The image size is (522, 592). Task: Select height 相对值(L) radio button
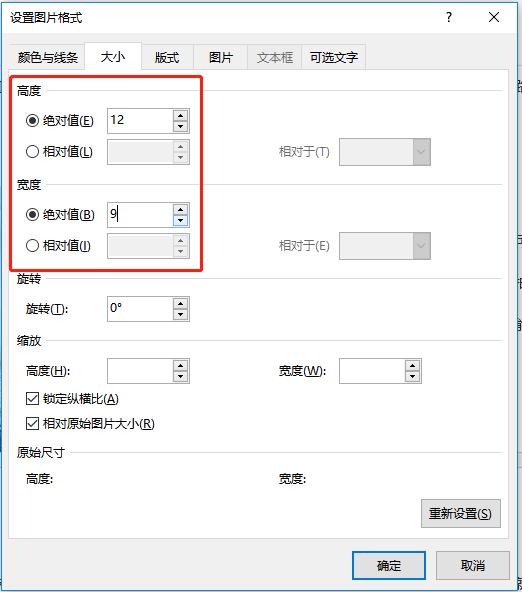coord(32,152)
